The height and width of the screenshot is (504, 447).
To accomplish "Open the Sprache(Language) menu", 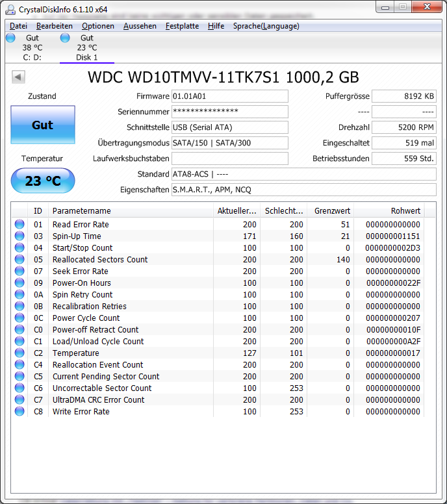I will tap(266, 26).
